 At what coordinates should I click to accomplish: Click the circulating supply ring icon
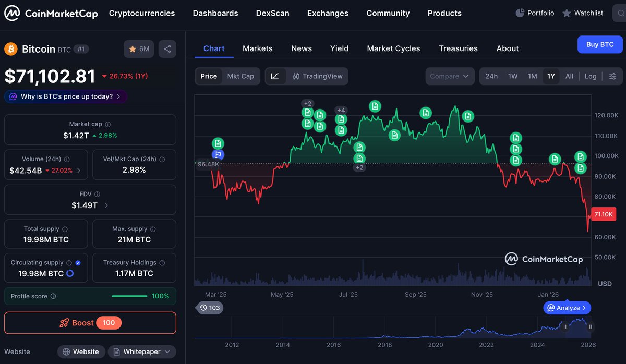tap(70, 274)
